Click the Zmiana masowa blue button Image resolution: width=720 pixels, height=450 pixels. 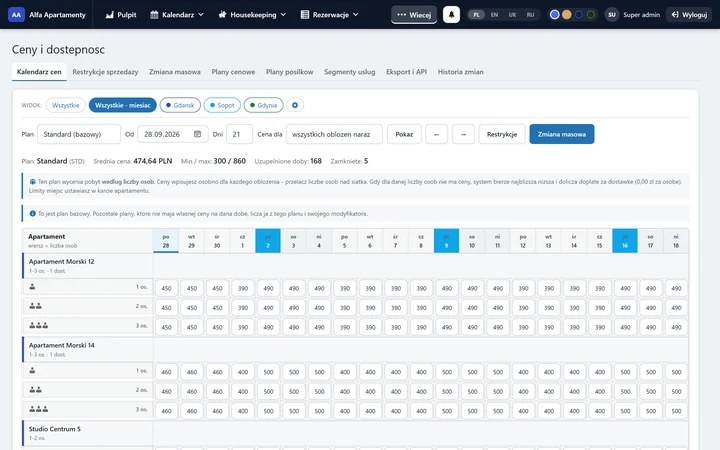(562, 134)
